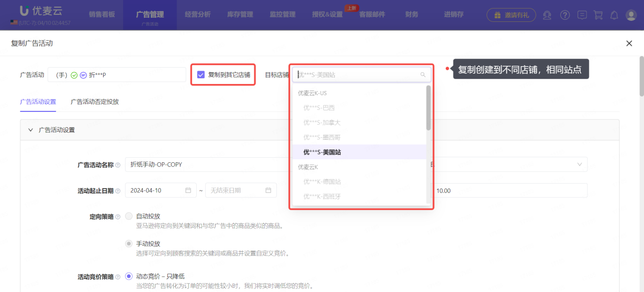The image size is (644, 292).
Task: Open the messages chat icon
Action: (582, 15)
